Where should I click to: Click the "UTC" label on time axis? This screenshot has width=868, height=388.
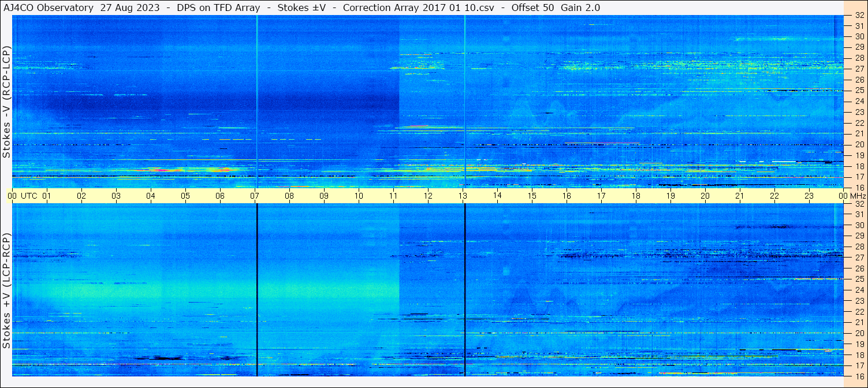pos(29,196)
